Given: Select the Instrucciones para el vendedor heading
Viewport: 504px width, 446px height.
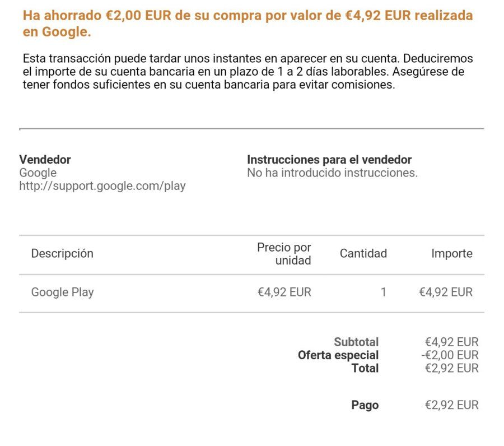Looking at the screenshot, I should [329, 160].
